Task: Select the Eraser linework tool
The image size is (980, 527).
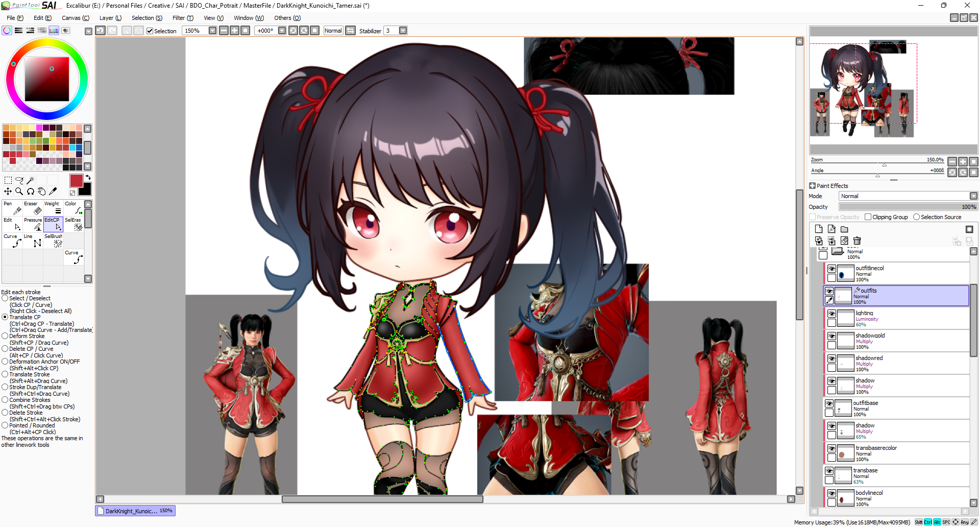Action: pyautogui.click(x=33, y=208)
